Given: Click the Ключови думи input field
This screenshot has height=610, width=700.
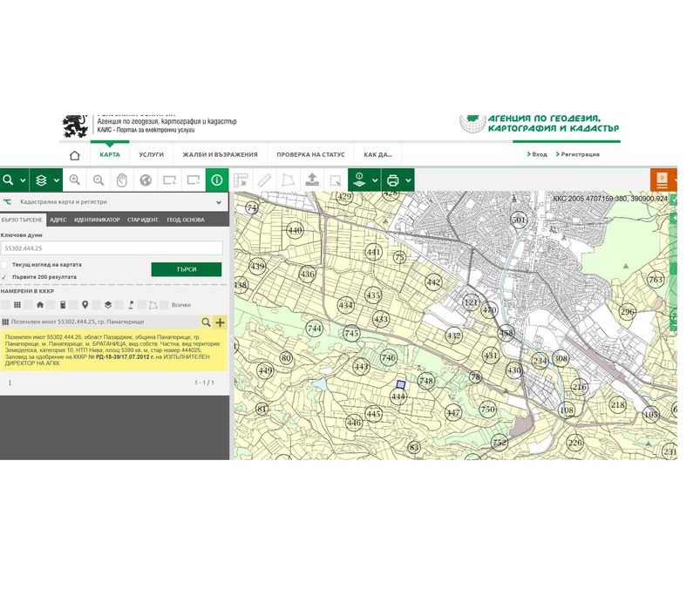Looking at the screenshot, I should pyautogui.click(x=112, y=248).
